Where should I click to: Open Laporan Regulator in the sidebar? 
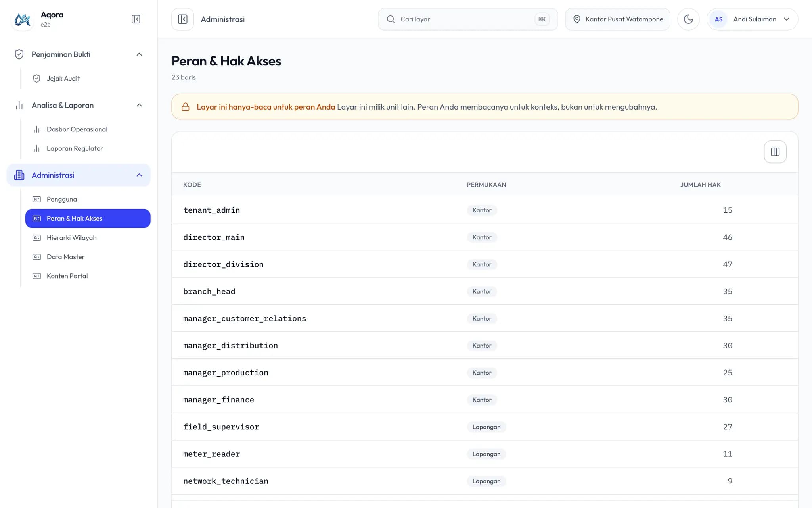[x=88, y=148]
